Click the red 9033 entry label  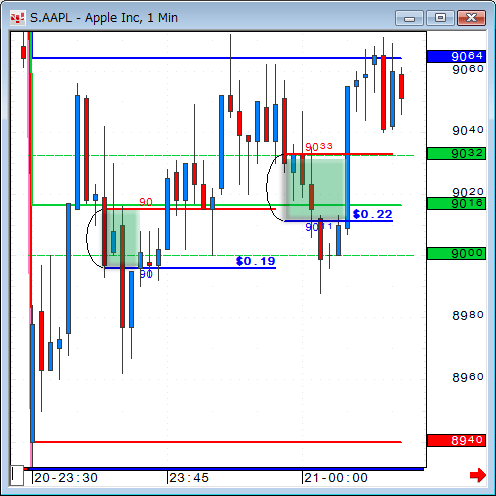319,147
